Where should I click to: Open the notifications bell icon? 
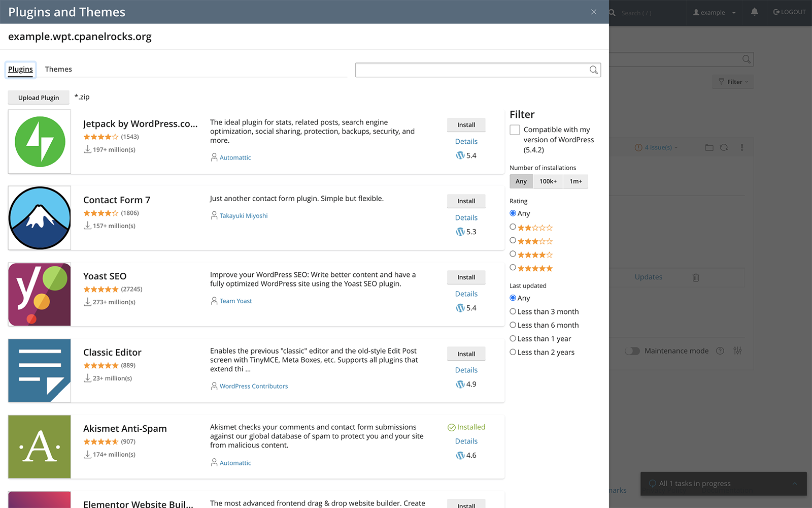[754, 12]
